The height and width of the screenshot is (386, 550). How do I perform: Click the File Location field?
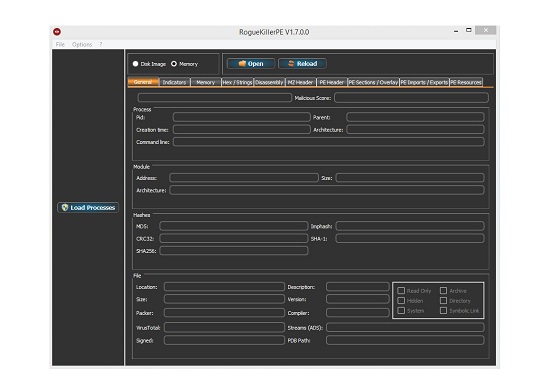pos(224,287)
